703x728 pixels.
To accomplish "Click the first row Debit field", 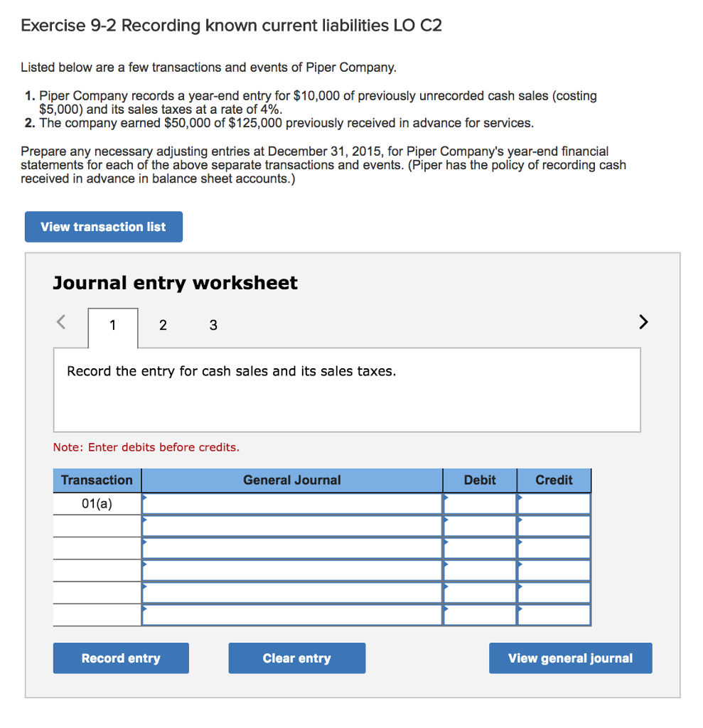I will 479,503.
